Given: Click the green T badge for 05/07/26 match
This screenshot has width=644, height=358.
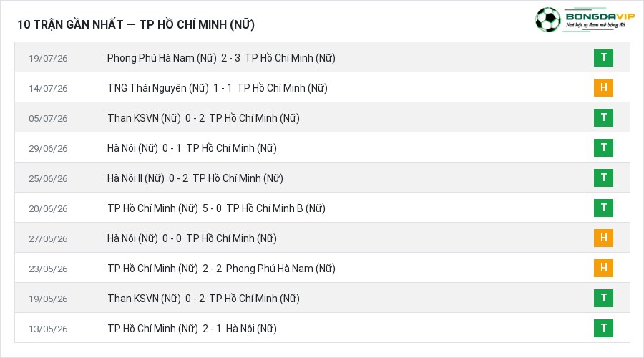Looking at the screenshot, I should [x=603, y=117].
